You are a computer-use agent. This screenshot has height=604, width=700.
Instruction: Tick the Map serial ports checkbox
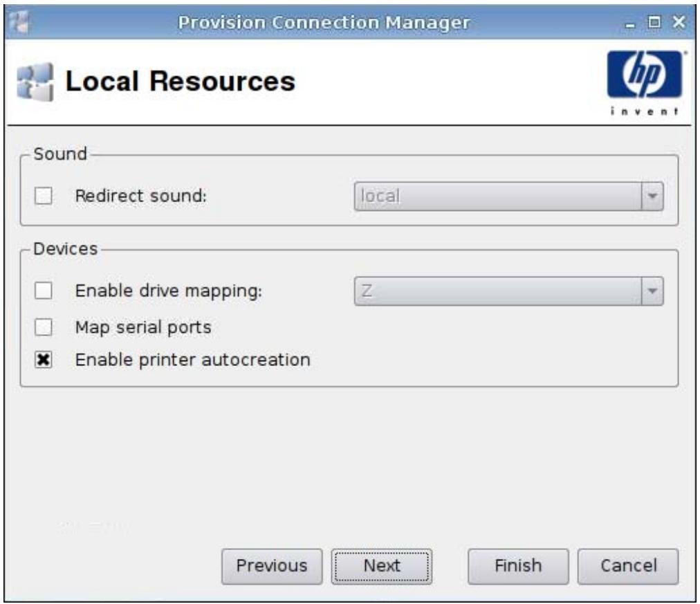click(44, 327)
